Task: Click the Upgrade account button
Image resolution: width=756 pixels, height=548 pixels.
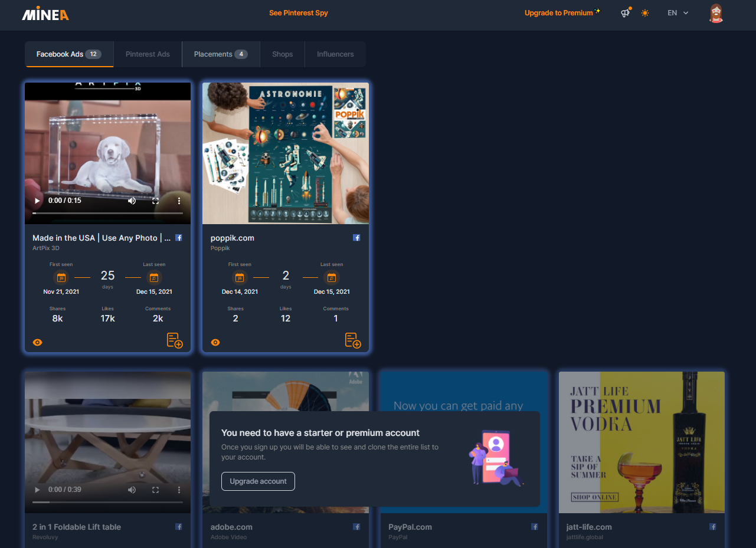Action: [258, 481]
